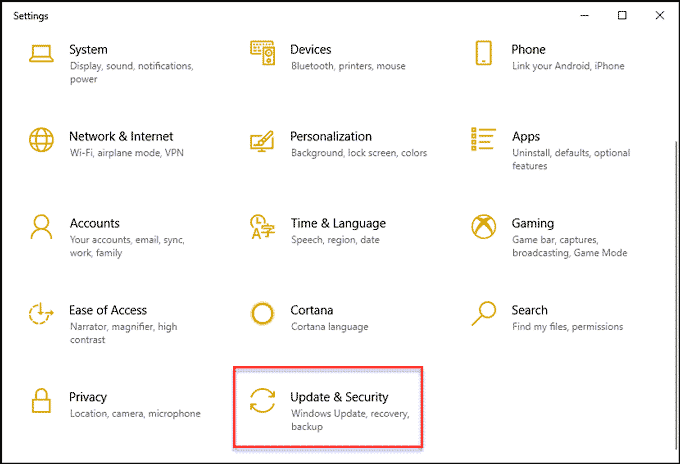The image size is (680, 464).
Task: Click the Apps list icon
Action: coord(483,139)
